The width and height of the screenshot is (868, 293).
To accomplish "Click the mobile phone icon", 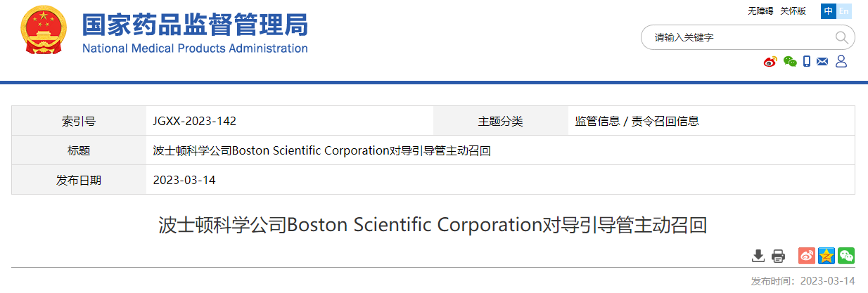I will 807,62.
